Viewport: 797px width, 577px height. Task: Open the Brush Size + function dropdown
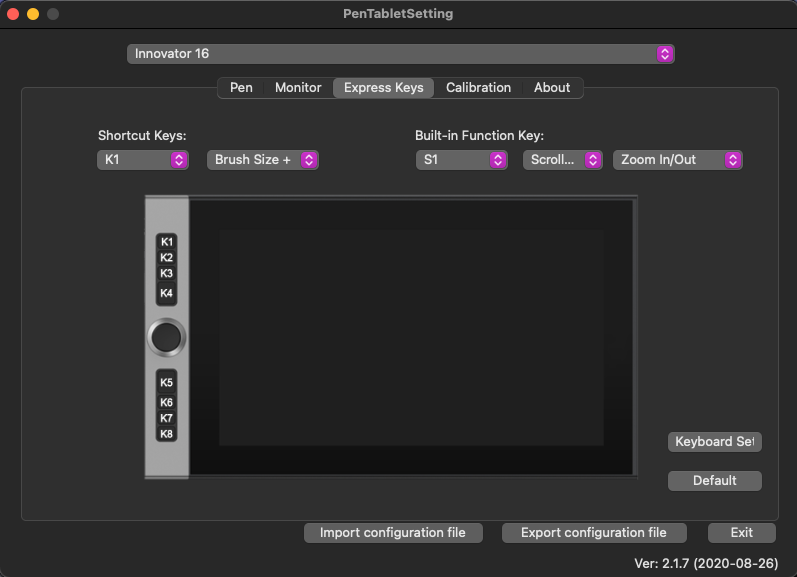pyautogui.click(x=263, y=160)
